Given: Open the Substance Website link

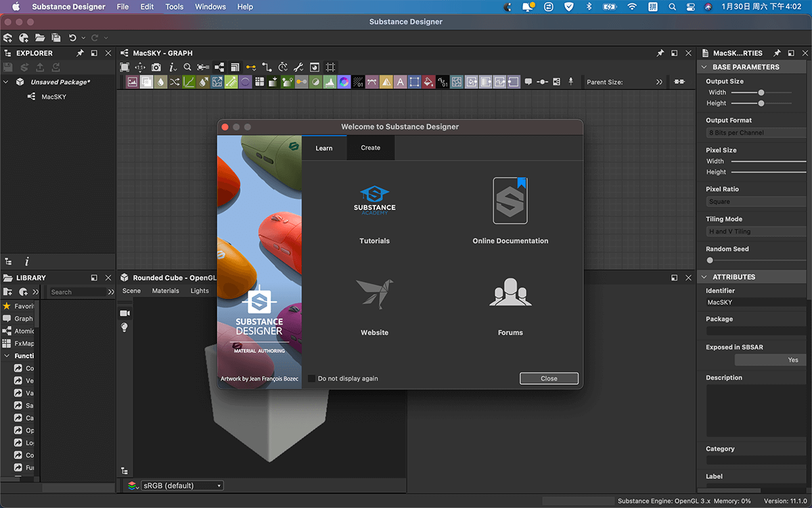Looking at the screenshot, I should pyautogui.click(x=374, y=307).
